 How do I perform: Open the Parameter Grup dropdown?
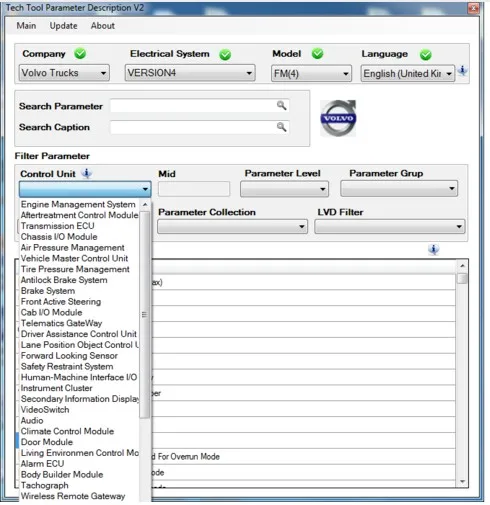399,189
